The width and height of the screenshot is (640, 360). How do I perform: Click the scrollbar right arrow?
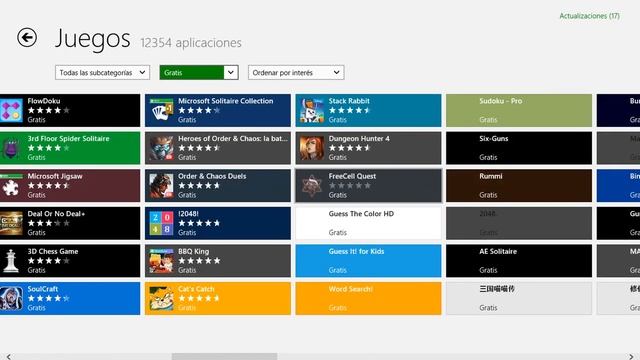coord(631,357)
